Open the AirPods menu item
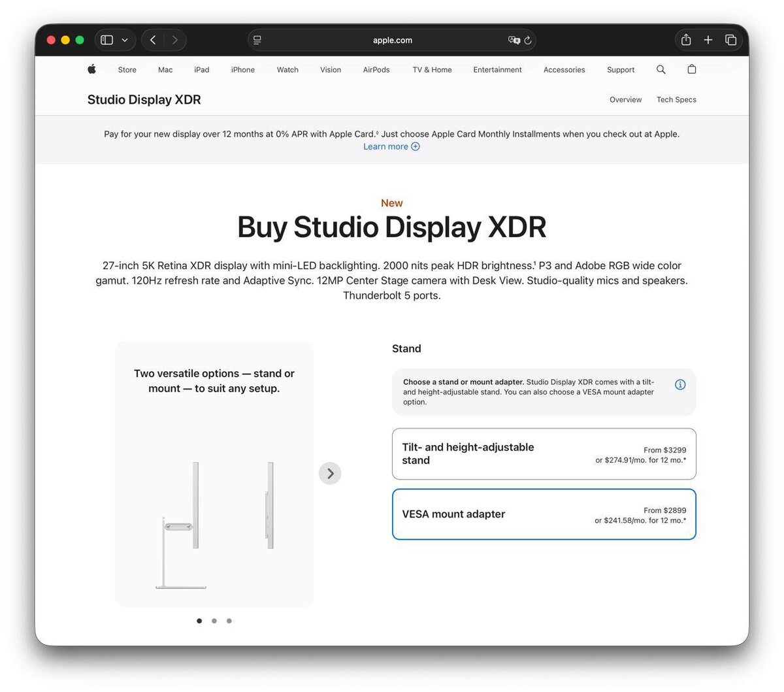784x692 pixels. [x=376, y=70]
